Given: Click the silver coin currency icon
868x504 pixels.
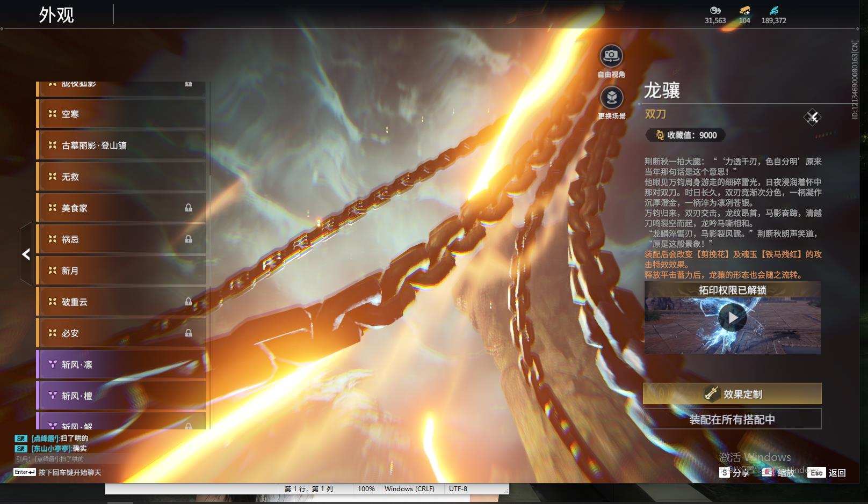Looking at the screenshot, I should [x=715, y=10].
